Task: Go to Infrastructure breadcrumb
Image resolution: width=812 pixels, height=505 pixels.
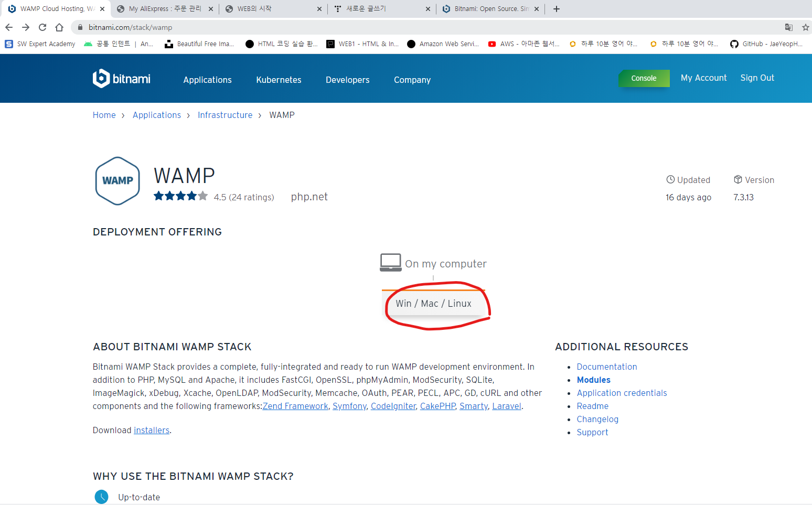Action: click(x=225, y=115)
